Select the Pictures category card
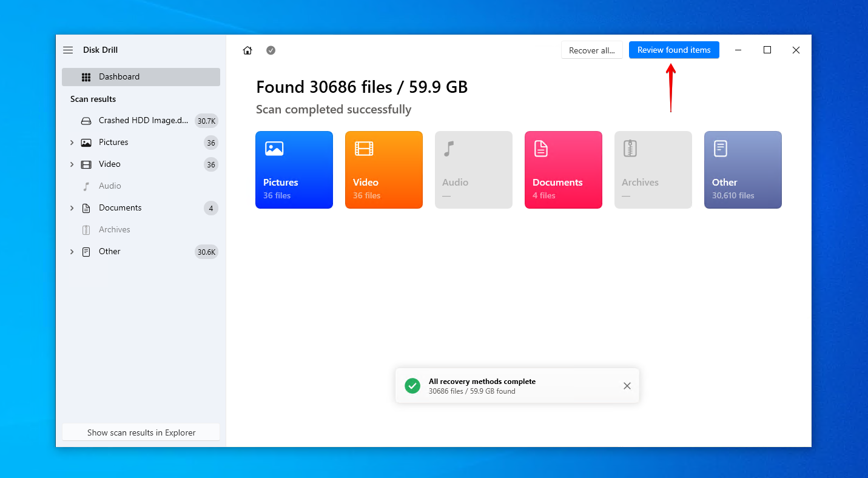Viewport: 868px width, 478px height. pos(294,170)
